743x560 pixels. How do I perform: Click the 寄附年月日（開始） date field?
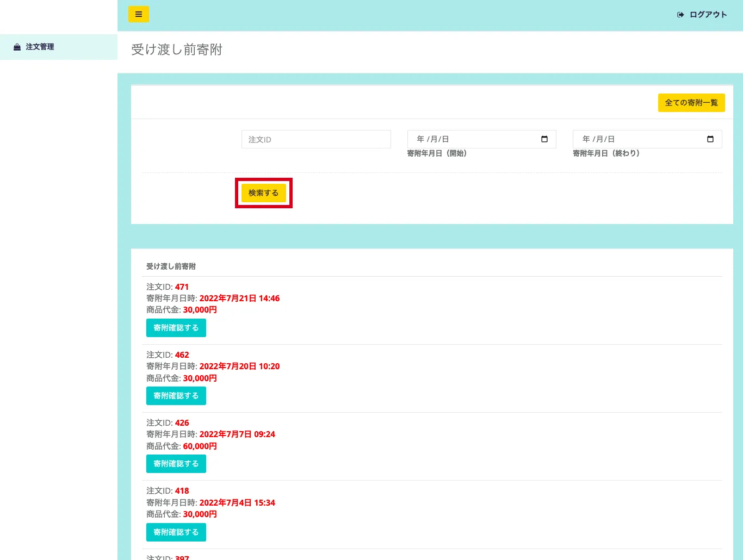click(473, 139)
